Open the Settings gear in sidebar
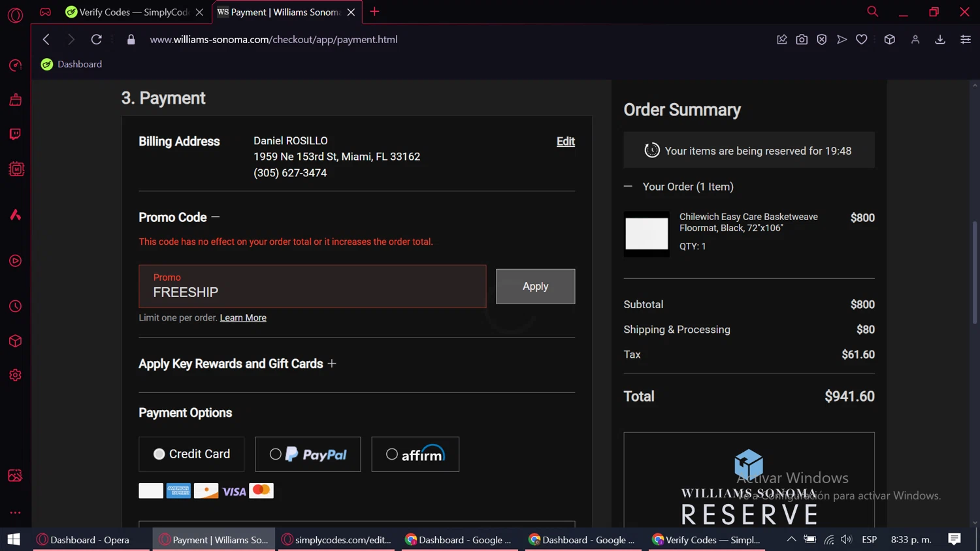This screenshot has height=551, width=980. [x=15, y=375]
